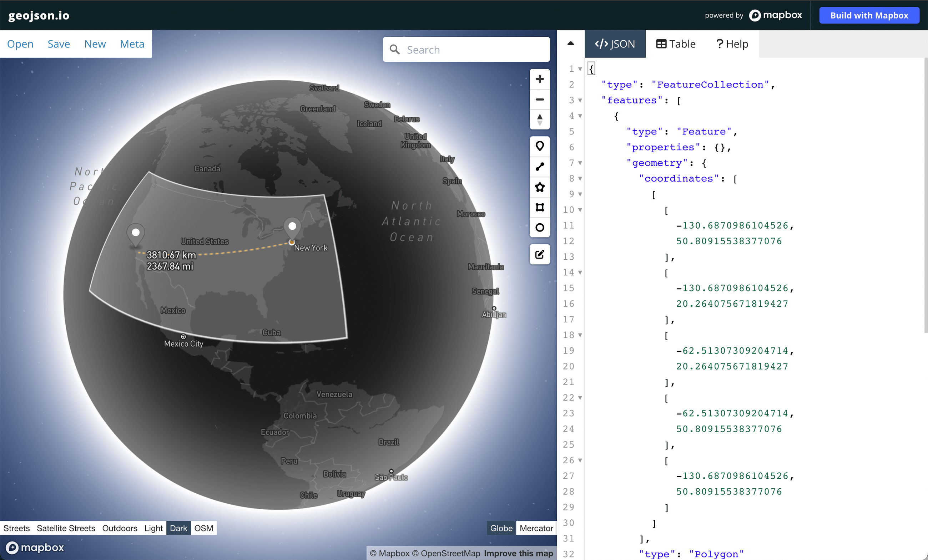Zoom in using the plus button
928x560 pixels.
[540, 79]
